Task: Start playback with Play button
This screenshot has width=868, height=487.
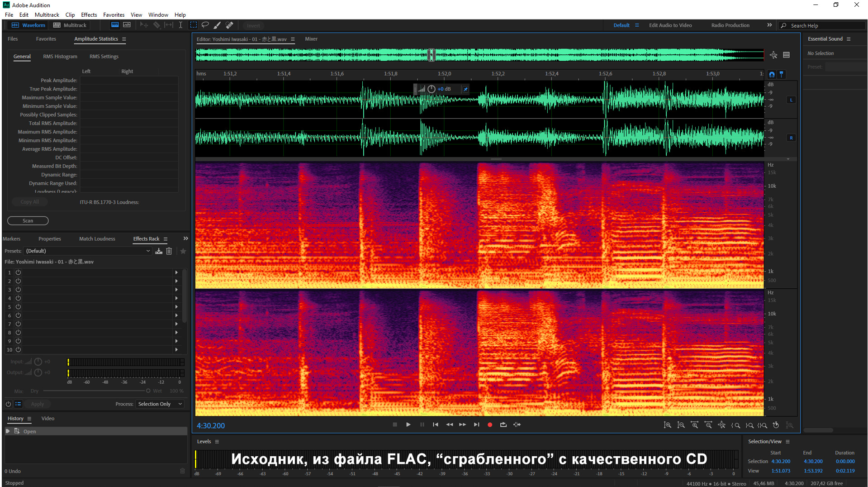Action: (x=408, y=425)
